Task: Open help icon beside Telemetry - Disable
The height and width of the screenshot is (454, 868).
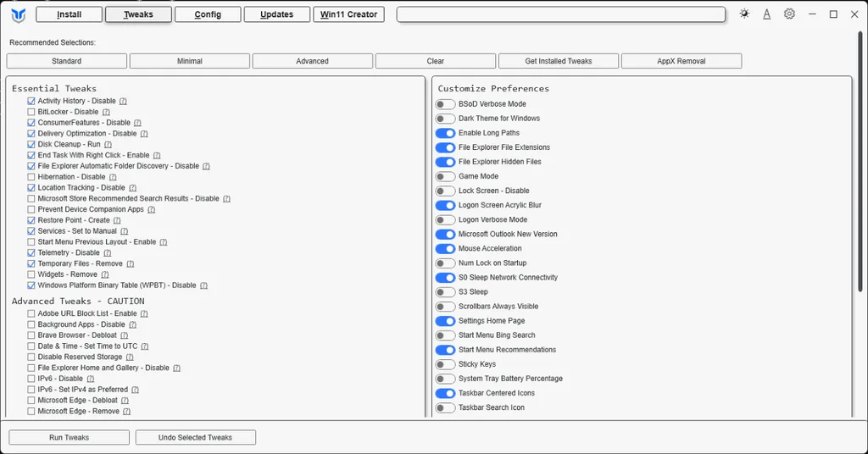Action: 108,252
